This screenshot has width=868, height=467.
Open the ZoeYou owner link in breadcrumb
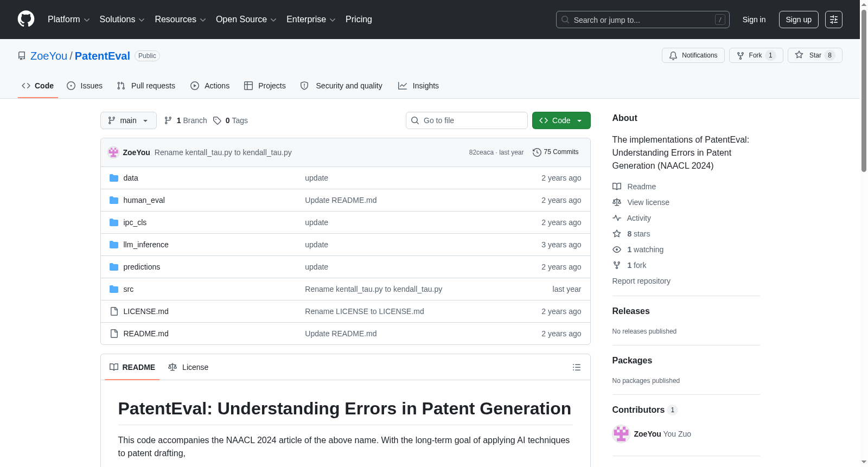coord(49,56)
